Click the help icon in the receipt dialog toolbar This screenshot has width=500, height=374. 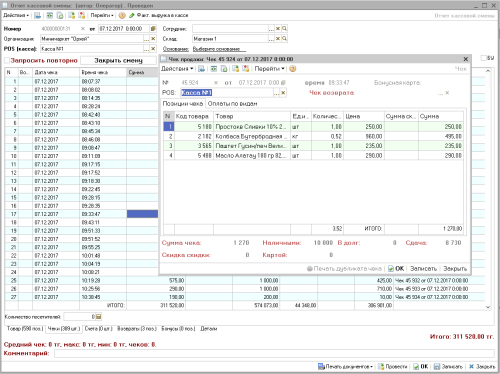pos(293,69)
